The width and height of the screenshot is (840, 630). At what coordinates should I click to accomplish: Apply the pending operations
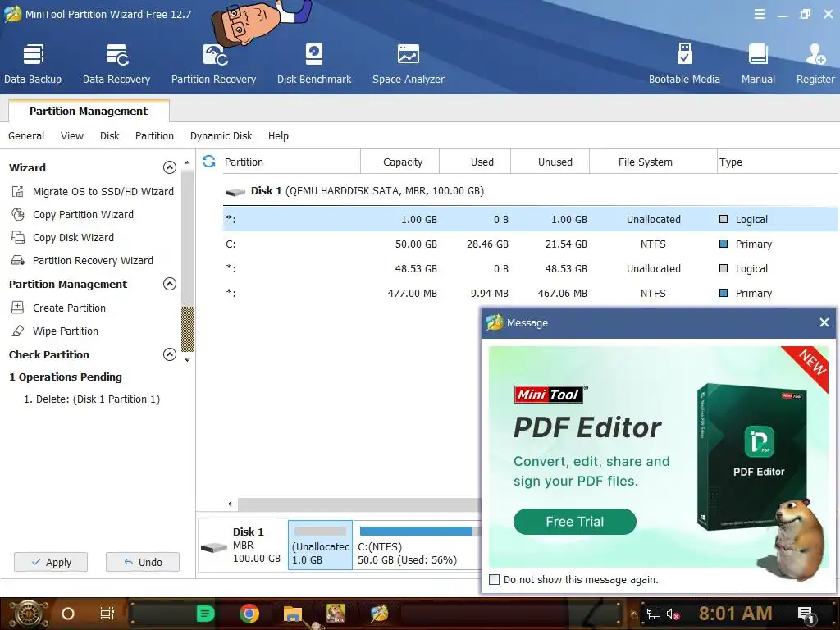click(x=51, y=562)
